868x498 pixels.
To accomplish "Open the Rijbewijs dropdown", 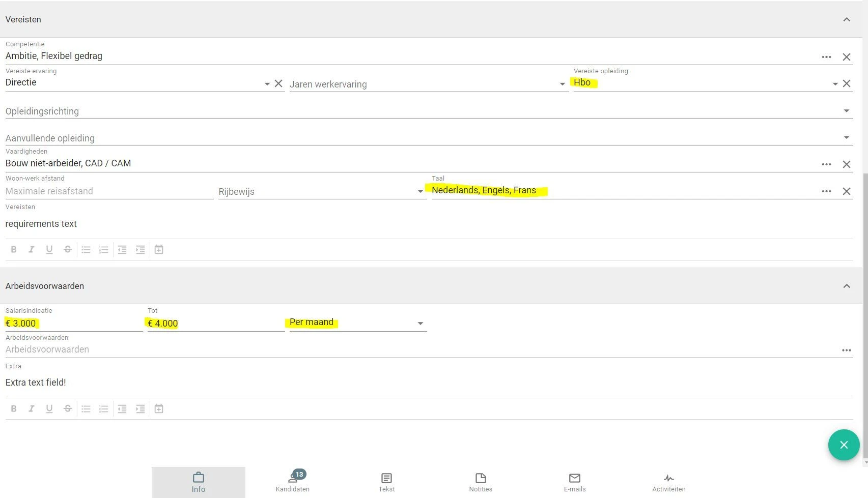I will tap(420, 191).
